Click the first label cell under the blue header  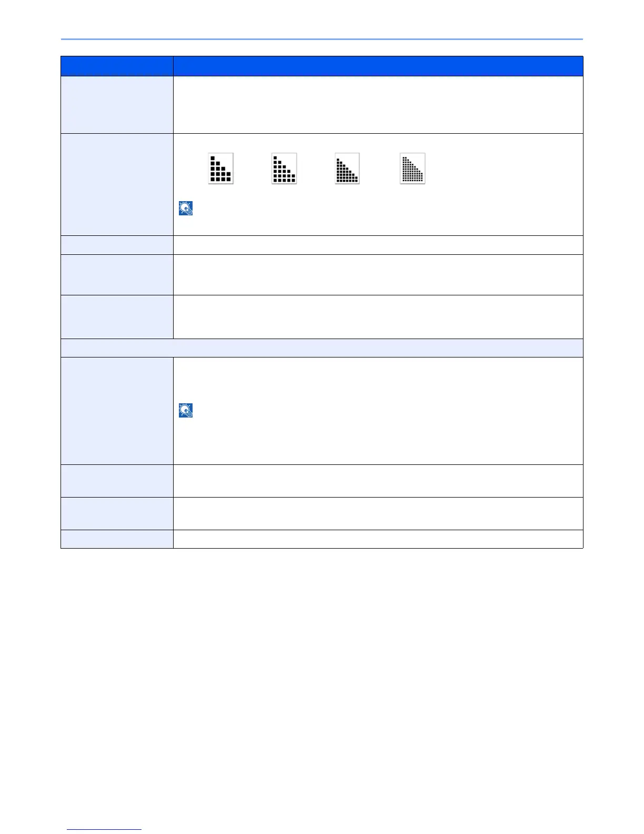[x=117, y=105]
